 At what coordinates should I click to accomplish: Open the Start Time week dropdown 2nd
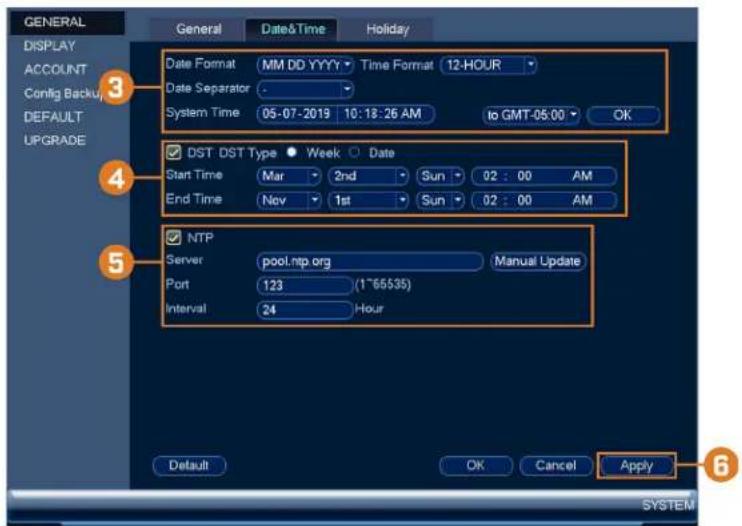(x=368, y=176)
